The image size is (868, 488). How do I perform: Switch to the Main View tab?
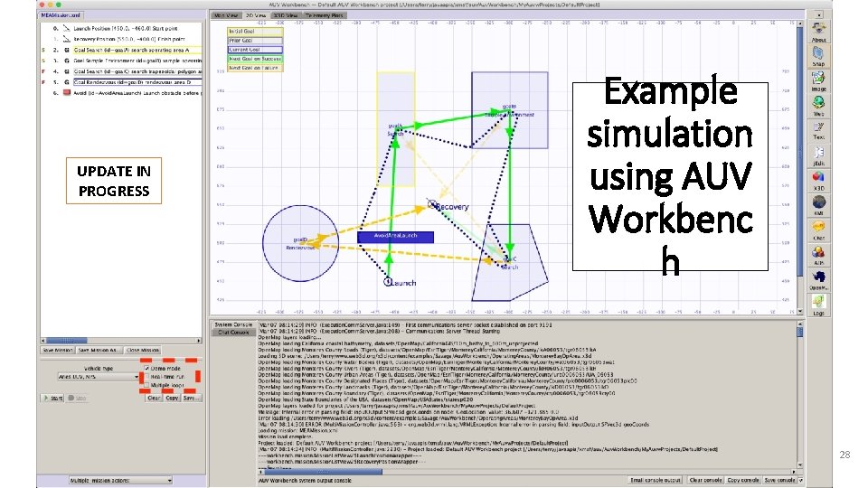pyautogui.click(x=226, y=15)
